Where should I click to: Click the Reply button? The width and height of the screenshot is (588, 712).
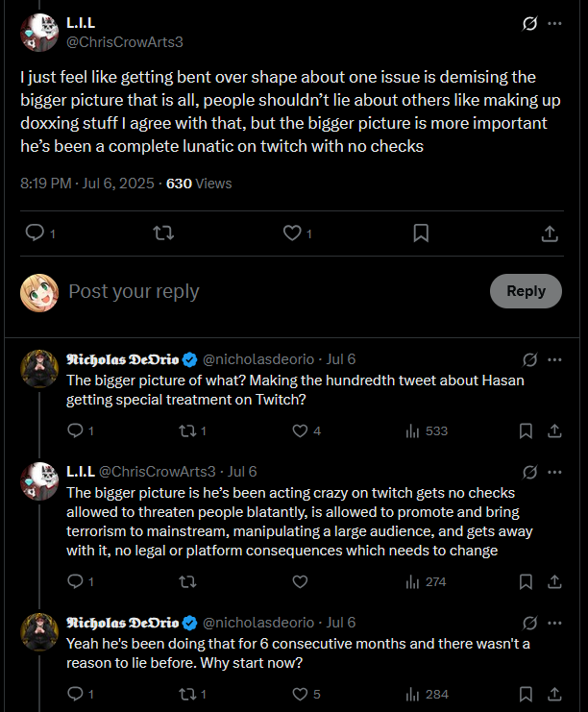tap(526, 291)
